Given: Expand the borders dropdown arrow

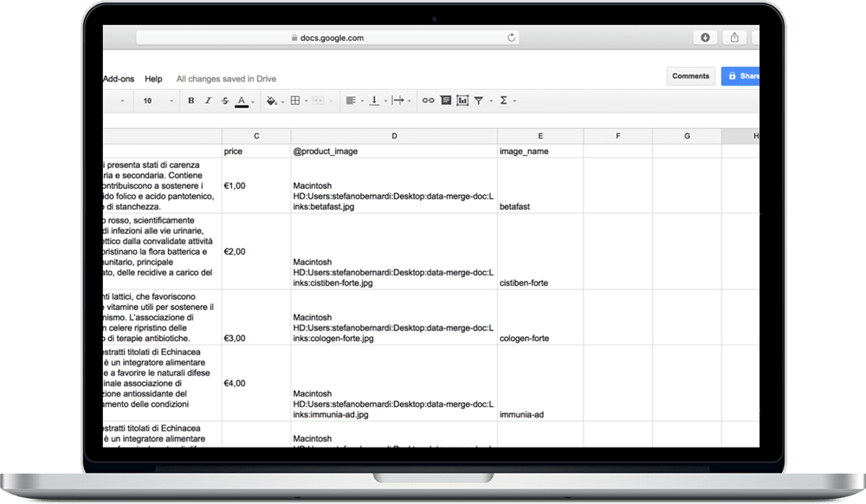Looking at the screenshot, I should (x=306, y=101).
